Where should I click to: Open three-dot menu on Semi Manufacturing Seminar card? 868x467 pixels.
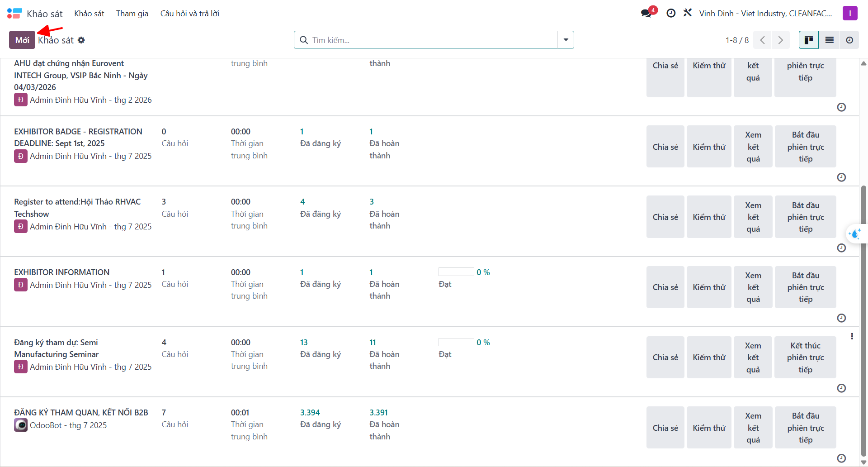click(x=852, y=336)
